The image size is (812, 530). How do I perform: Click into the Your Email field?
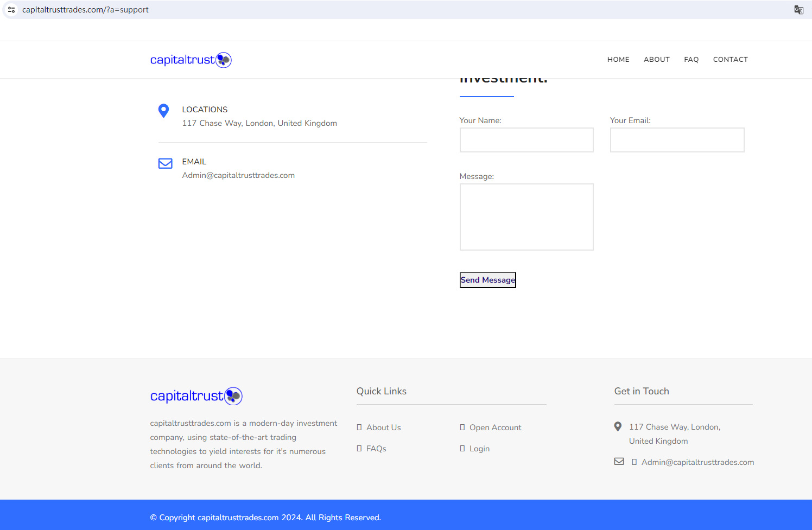[x=676, y=140]
